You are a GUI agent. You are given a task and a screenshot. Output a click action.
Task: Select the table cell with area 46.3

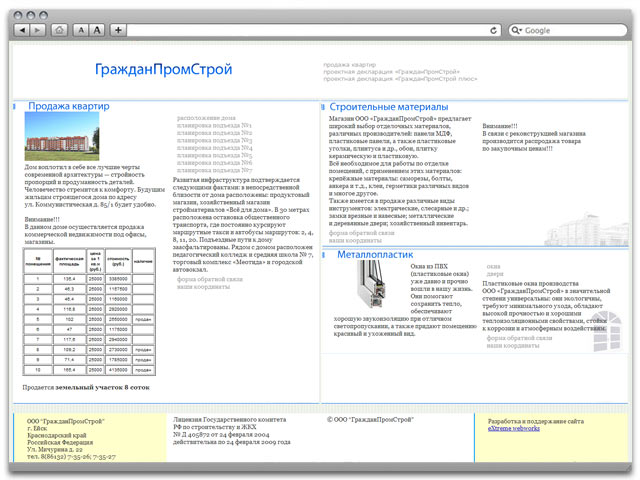[69, 289]
